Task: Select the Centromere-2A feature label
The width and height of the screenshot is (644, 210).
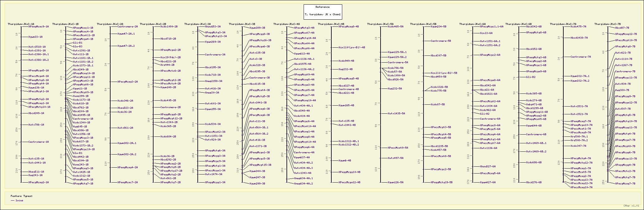Action: pyautogui.click(x=128, y=27)
